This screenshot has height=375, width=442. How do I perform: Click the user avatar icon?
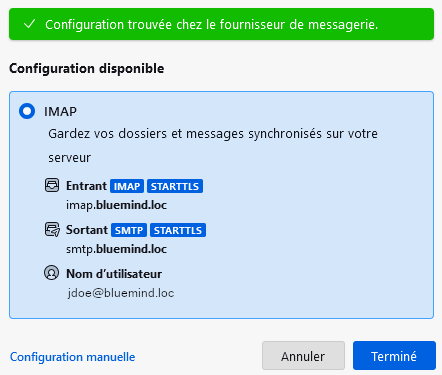(52, 273)
